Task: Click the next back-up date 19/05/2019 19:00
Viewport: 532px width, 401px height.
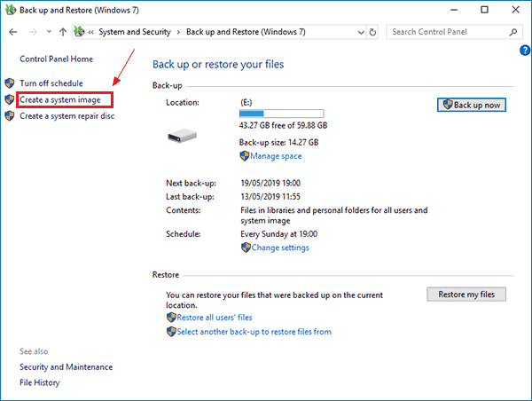Action: 270,184
